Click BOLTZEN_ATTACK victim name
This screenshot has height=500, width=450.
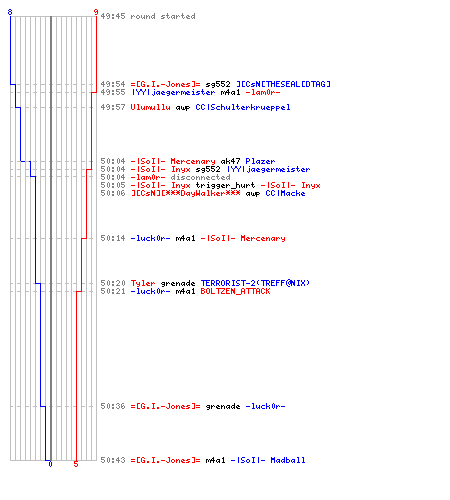click(x=235, y=291)
